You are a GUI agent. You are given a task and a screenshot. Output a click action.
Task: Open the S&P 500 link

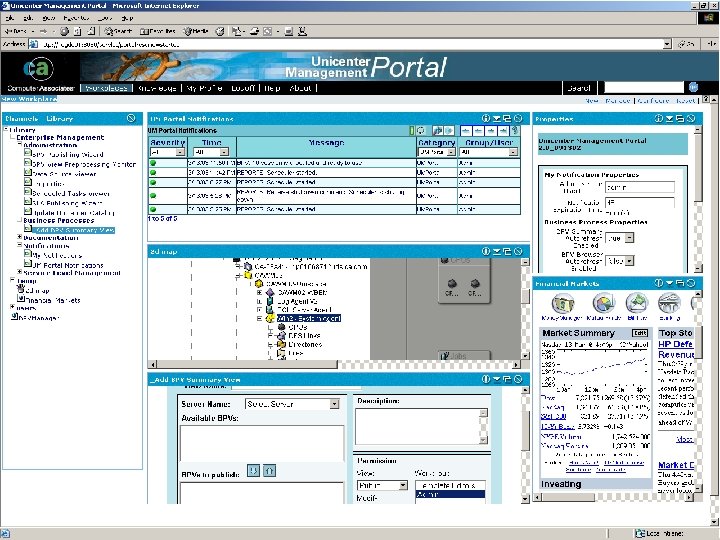(553, 416)
